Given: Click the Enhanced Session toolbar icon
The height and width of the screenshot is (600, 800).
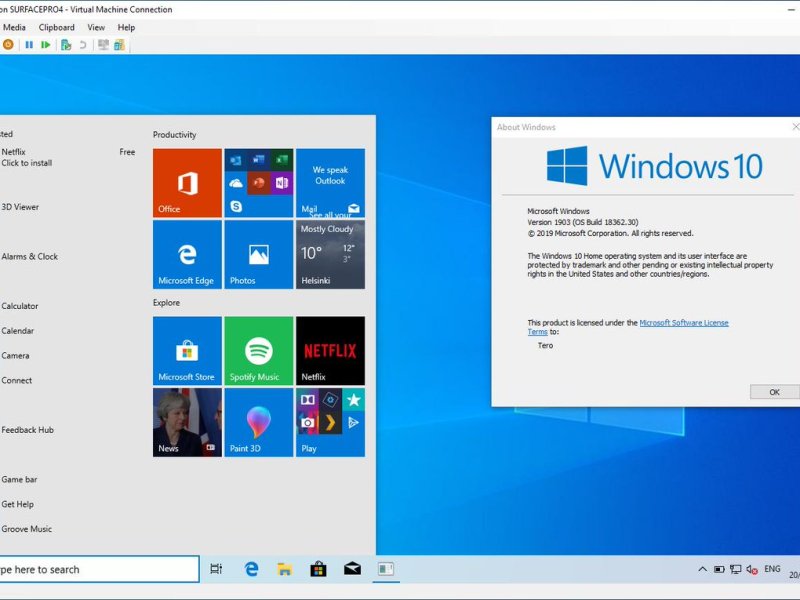Looking at the screenshot, I should click(103, 45).
